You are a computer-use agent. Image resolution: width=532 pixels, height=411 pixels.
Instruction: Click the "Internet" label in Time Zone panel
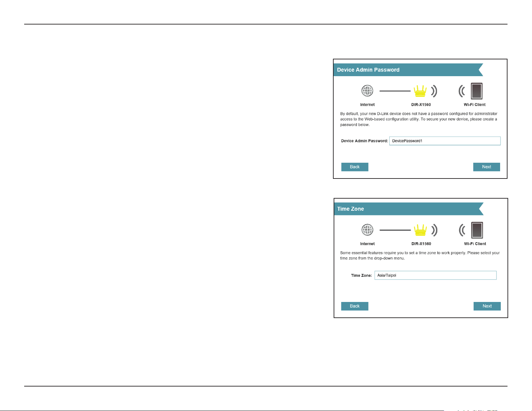[368, 244]
